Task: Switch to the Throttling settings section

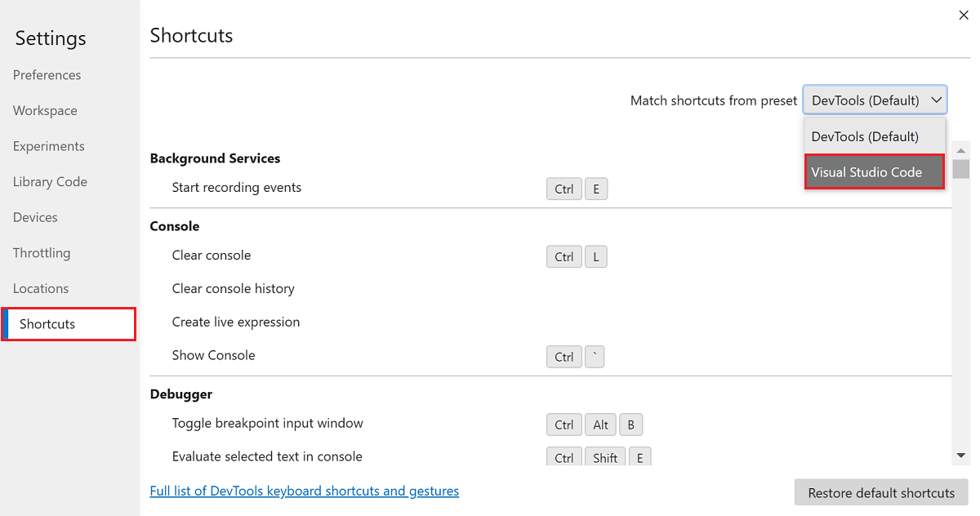Action: point(42,252)
